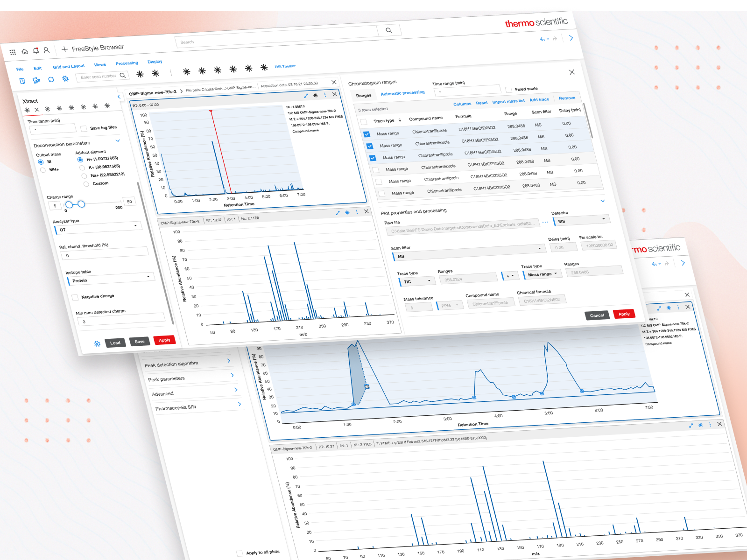The height and width of the screenshot is (560, 747).
Task: Open the user profile icon
Action: pos(46,50)
